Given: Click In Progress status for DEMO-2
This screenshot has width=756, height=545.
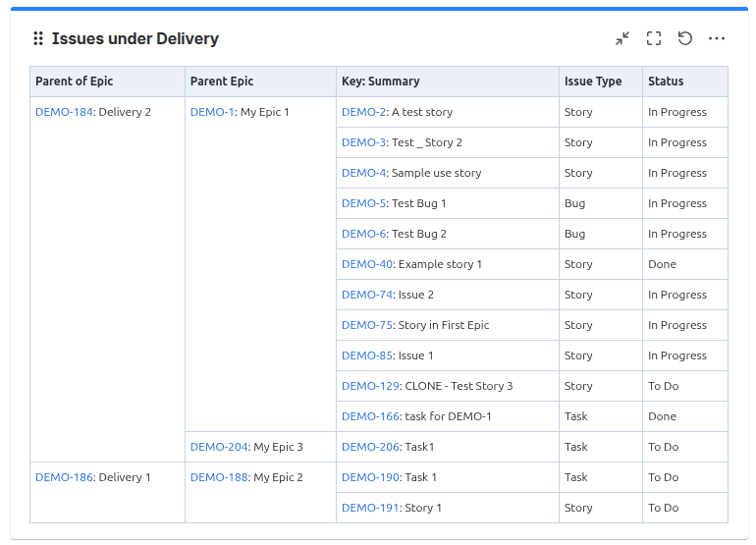Looking at the screenshot, I should [676, 112].
